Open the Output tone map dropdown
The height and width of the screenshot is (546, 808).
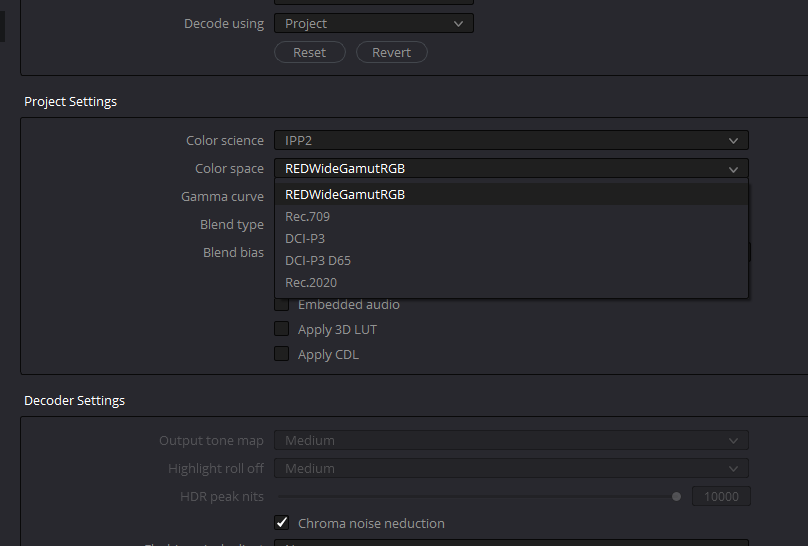click(x=511, y=441)
